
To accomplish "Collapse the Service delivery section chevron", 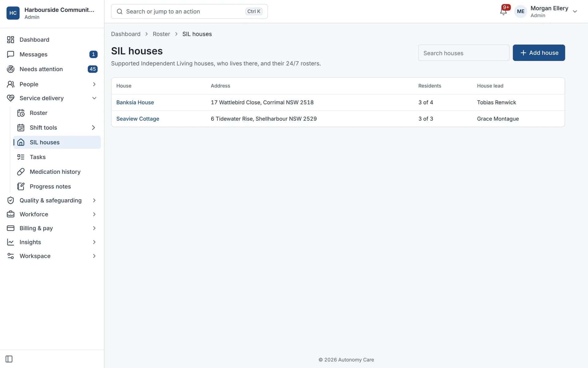I will [94, 98].
